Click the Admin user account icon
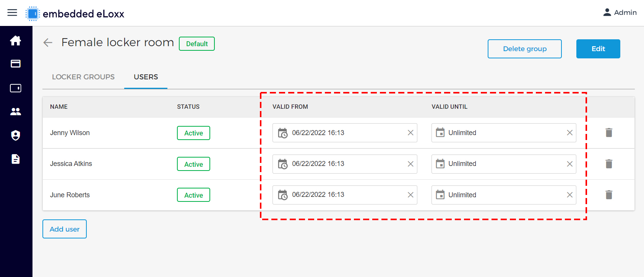This screenshot has width=644, height=277. [607, 13]
